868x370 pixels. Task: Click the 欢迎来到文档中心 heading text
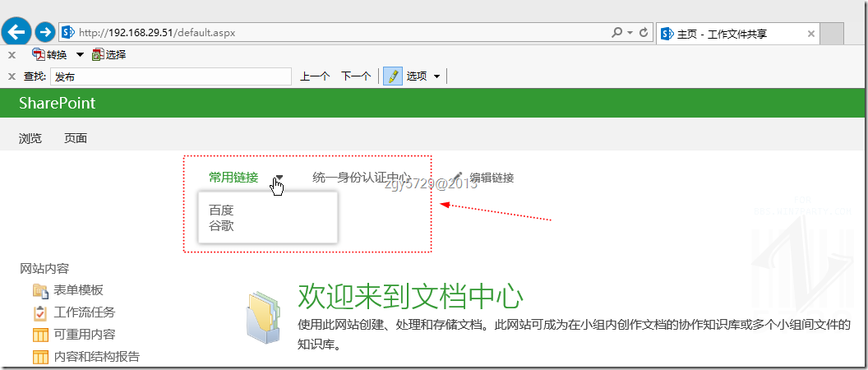(411, 297)
